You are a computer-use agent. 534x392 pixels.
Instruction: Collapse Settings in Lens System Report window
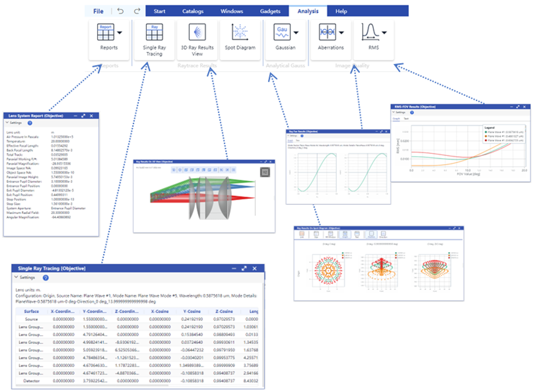tap(7, 123)
